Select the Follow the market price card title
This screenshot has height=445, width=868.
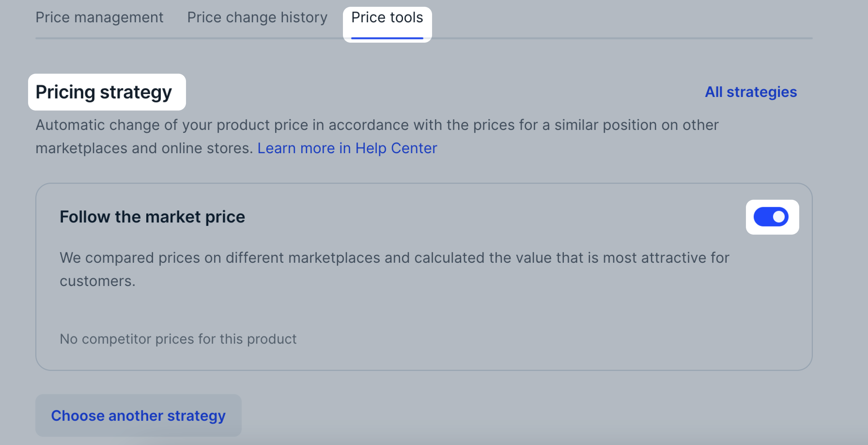(x=152, y=217)
